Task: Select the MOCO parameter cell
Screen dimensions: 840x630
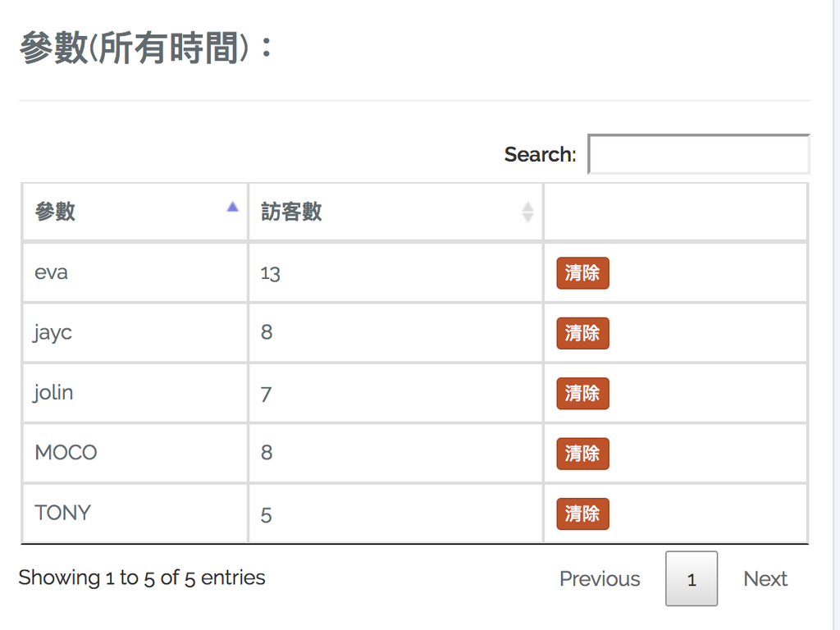Action: click(x=66, y=453)
